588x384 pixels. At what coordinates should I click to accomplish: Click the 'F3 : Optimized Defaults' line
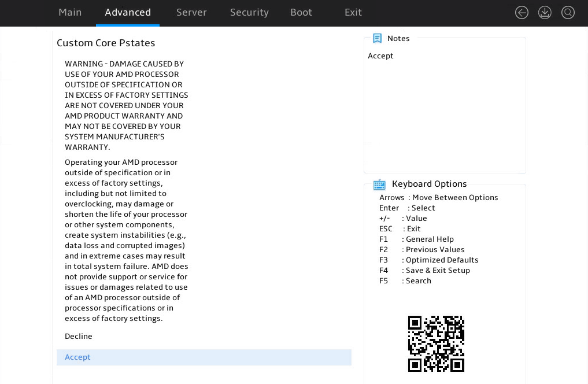[x=428, y=260]
